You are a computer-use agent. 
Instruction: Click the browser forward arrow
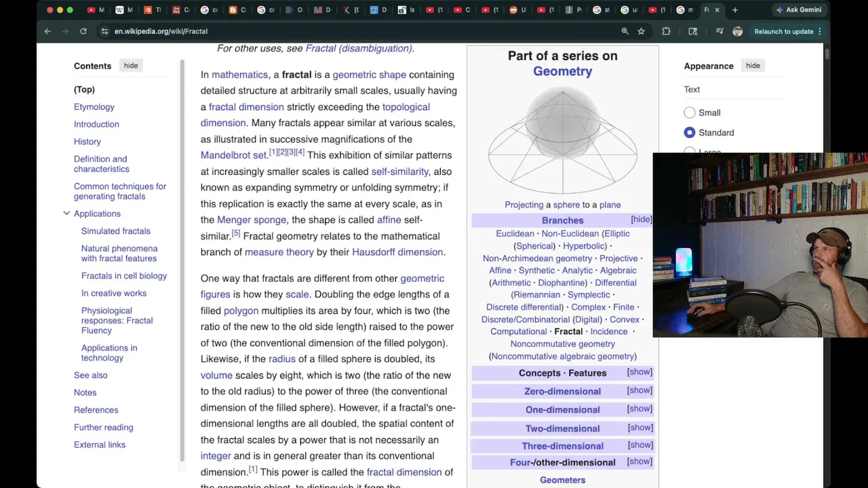65,31
